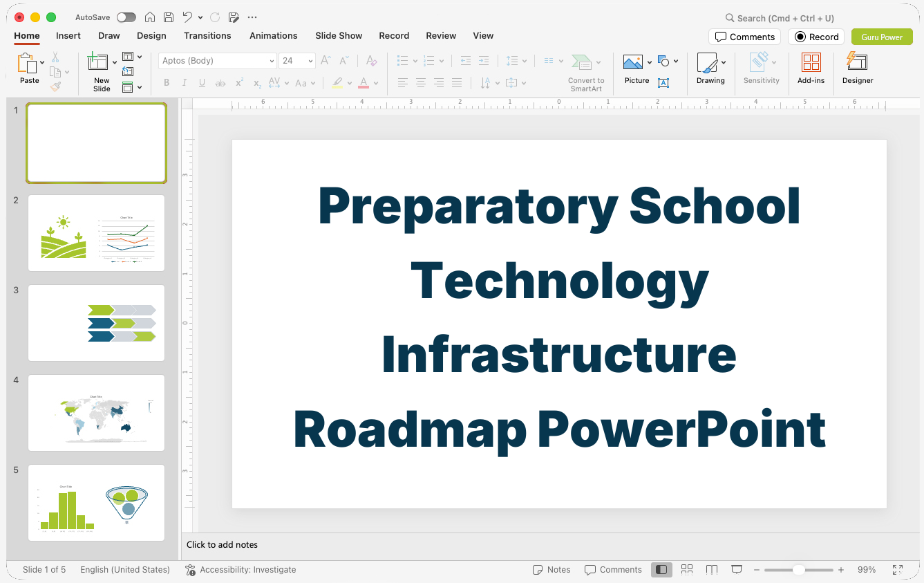
Task: Click the Undo arrow icon
Action: (x=187, y=17)
